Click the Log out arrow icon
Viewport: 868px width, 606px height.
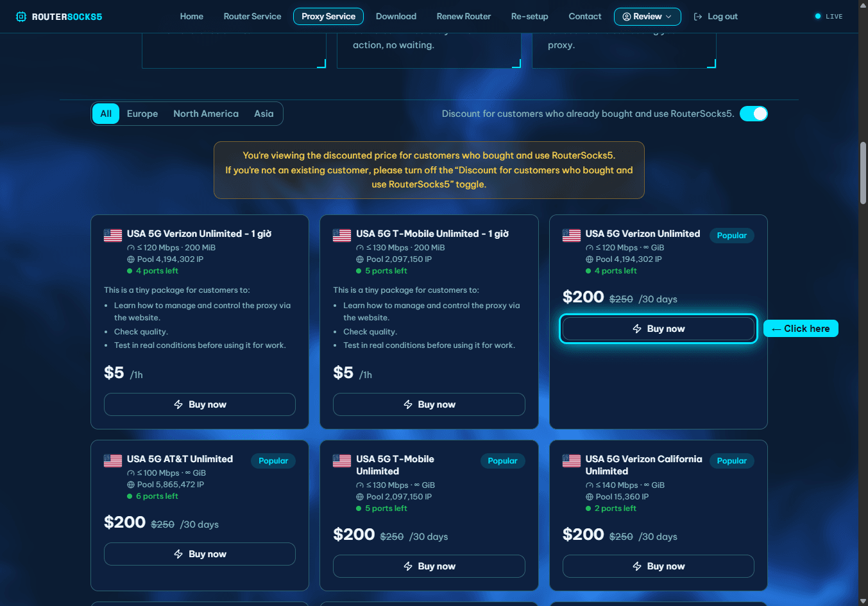(x=698, y=17)
